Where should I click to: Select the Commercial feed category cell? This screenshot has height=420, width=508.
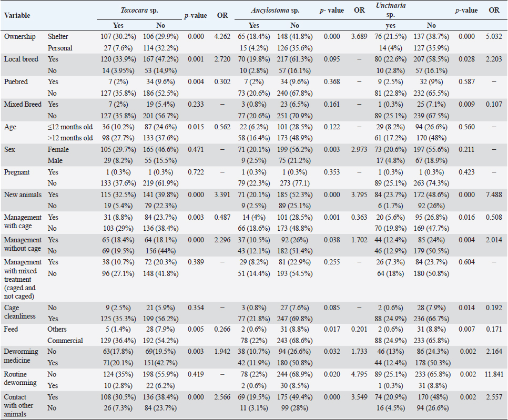pos(65,340)
